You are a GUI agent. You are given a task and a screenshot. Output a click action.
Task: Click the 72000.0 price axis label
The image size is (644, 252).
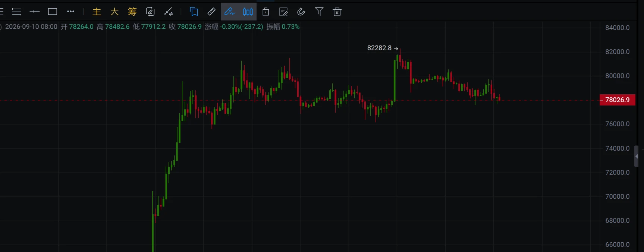(x=617, y=172)
